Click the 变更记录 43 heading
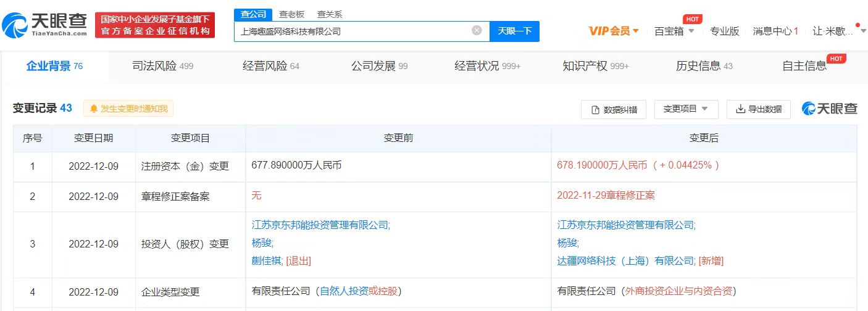Viewport: 868px width, 311px height. 43,108
